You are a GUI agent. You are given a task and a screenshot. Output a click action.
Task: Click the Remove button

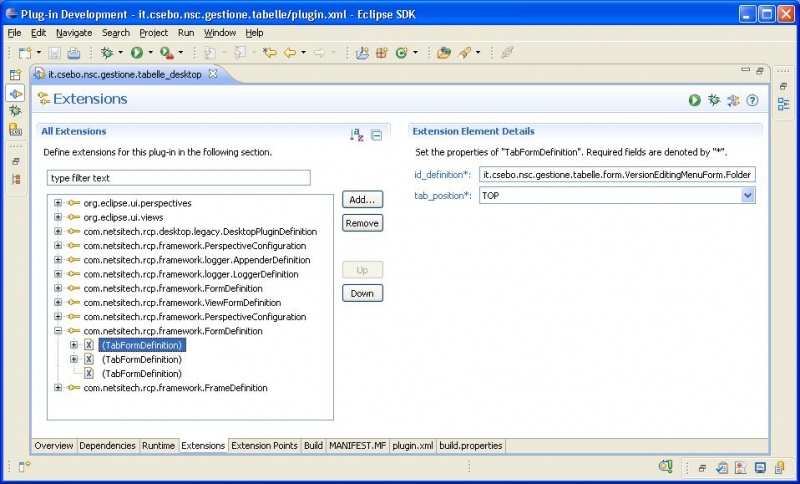pyautogui.click(x=362, y=223)
